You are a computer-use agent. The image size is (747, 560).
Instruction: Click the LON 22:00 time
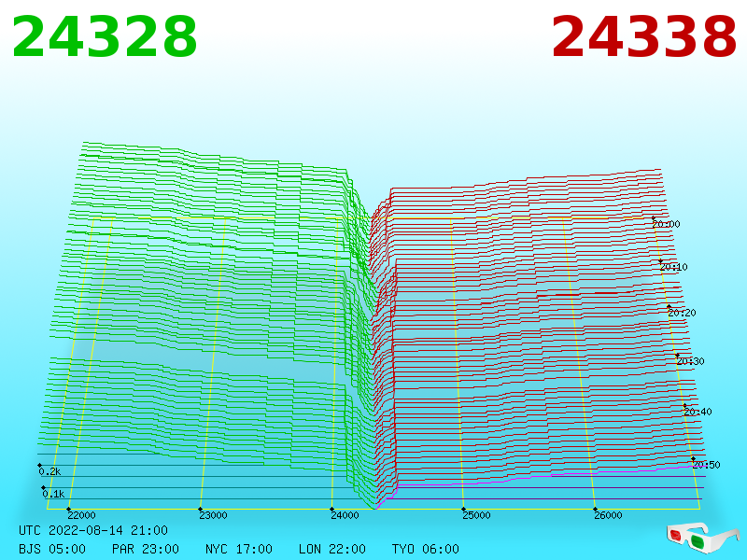pyautogui.click(x=332, y=549)
